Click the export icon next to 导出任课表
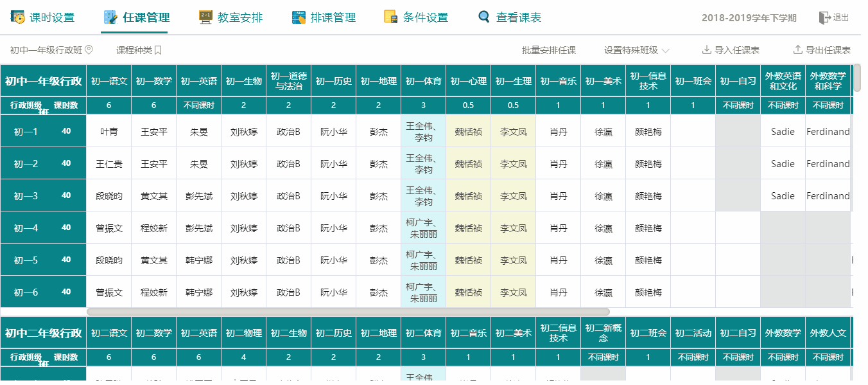868x385 pixels. coord(798,50)
